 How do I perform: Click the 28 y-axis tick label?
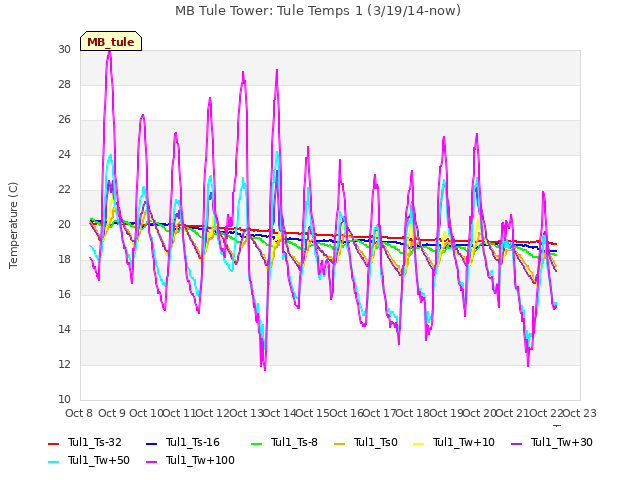(x=64, y=84)
